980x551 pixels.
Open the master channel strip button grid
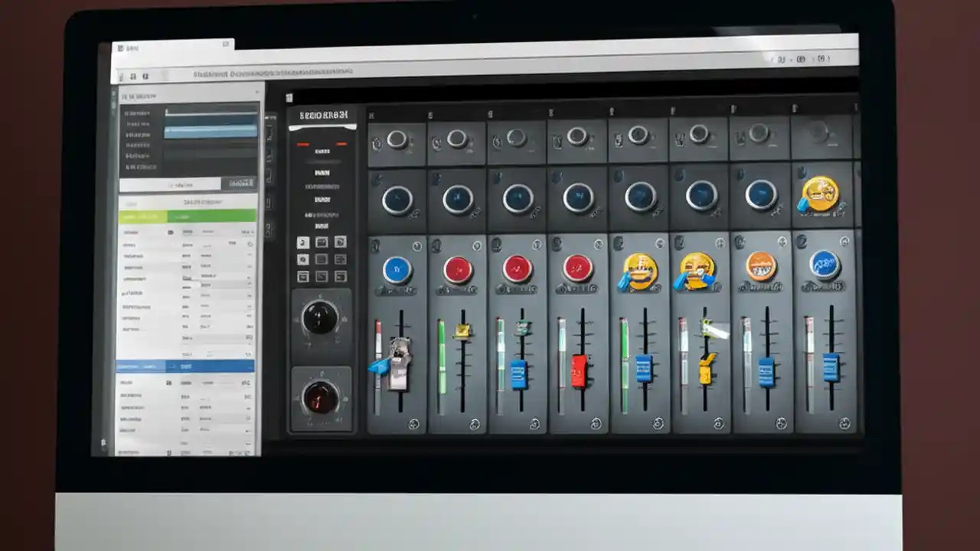[x=322, y=257]
